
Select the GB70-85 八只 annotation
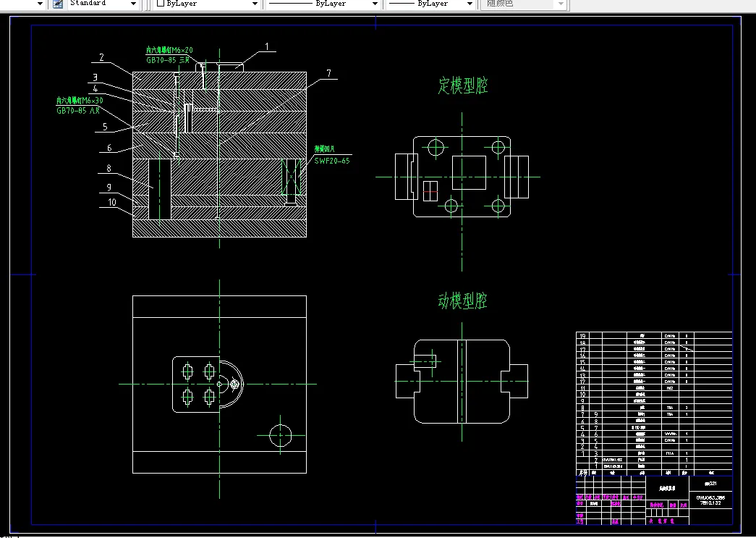click(78, 111)
